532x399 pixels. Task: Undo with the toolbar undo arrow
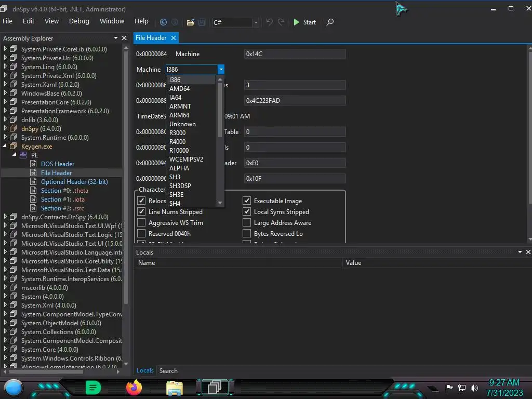pos(270,22)
